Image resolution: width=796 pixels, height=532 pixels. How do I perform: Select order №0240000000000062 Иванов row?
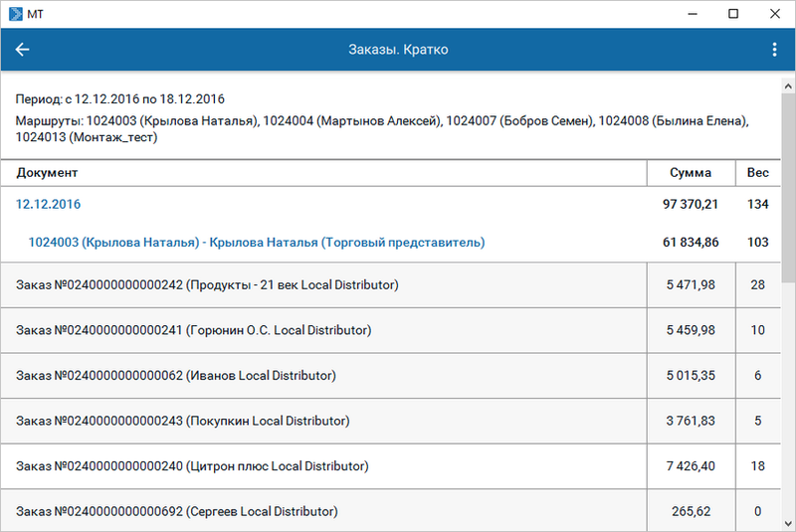click(x=176, y=376)
